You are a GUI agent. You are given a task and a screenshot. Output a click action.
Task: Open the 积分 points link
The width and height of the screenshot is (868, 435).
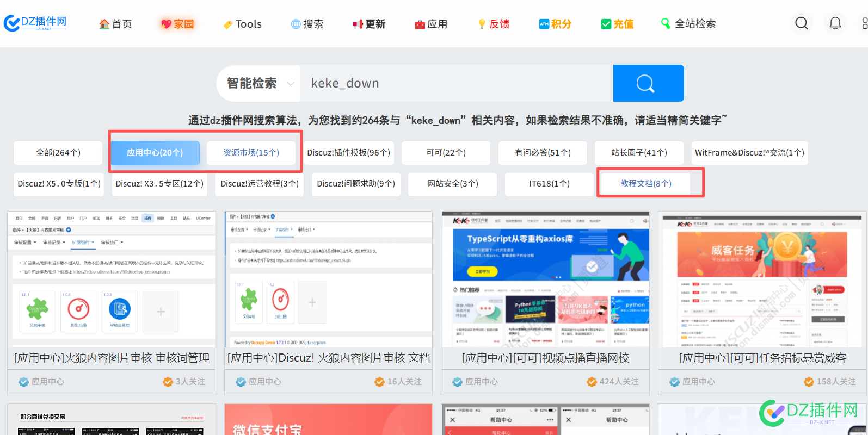(x=555, y=24)
